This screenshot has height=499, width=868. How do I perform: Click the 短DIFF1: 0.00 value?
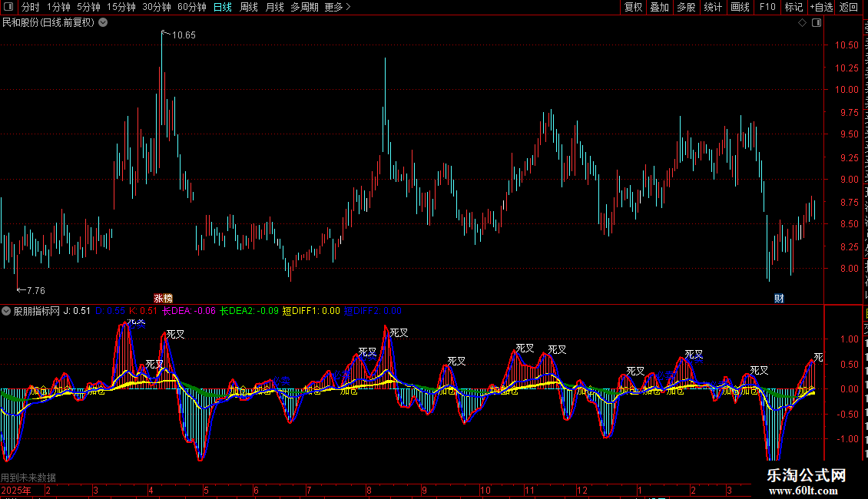(311, 311)
